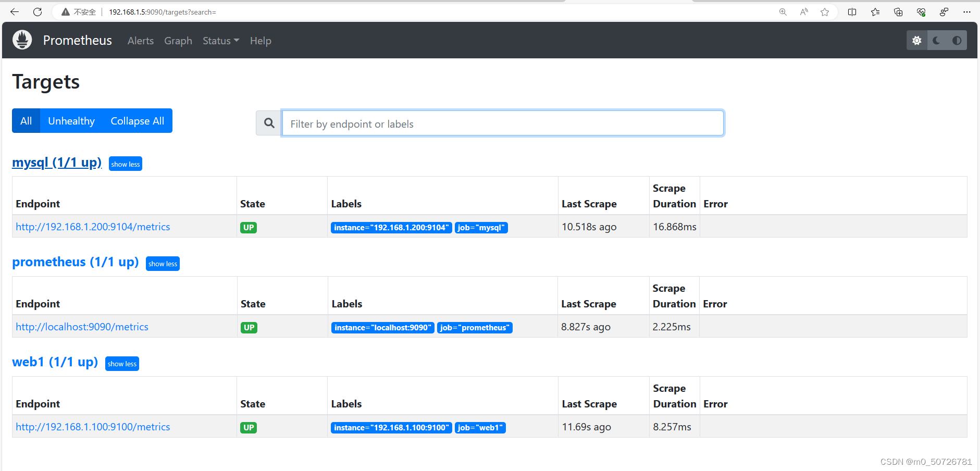The width and height of the screenshot is (980, 471).
Task: Click the browser back arrow
Action: [x=15, y=11]
